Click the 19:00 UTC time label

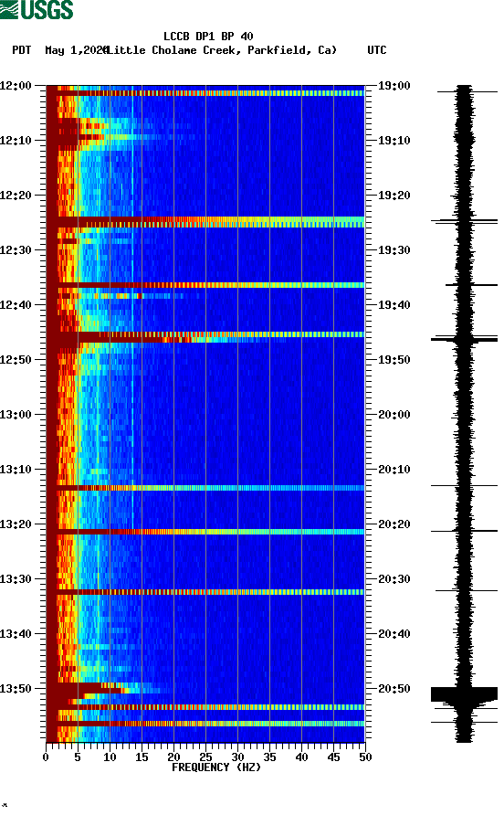coord(394,86)
